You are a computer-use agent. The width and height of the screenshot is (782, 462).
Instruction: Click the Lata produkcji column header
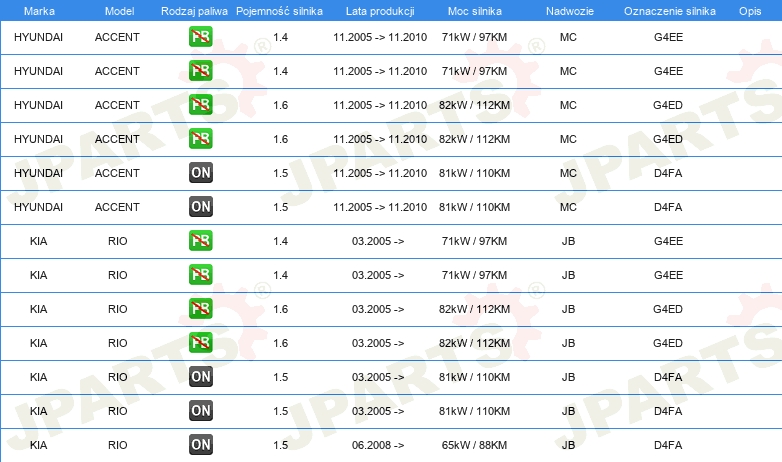(x=380, y=11)
